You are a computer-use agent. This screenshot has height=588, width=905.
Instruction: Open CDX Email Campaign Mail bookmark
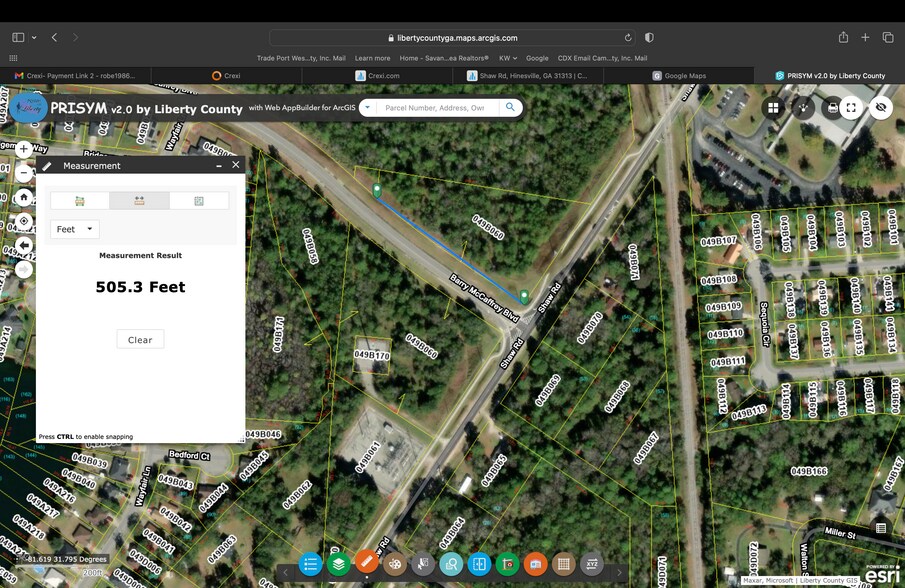click(602, 58)
